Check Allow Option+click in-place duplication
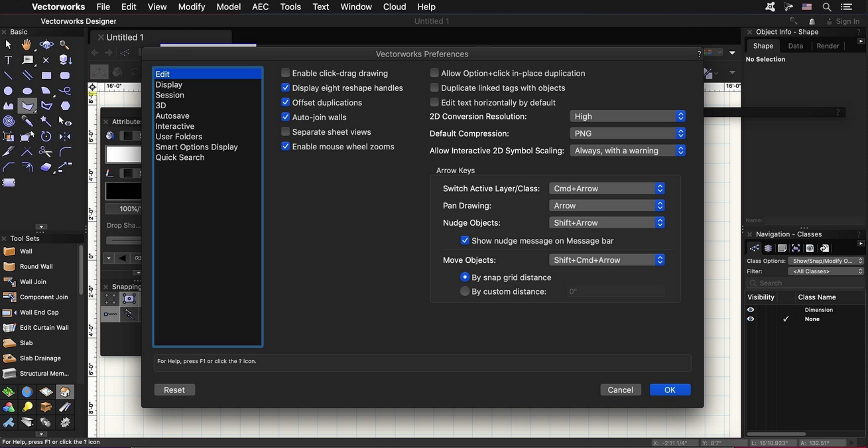The width and height of the screenshot is (868, 448). [x=434, y=73]
